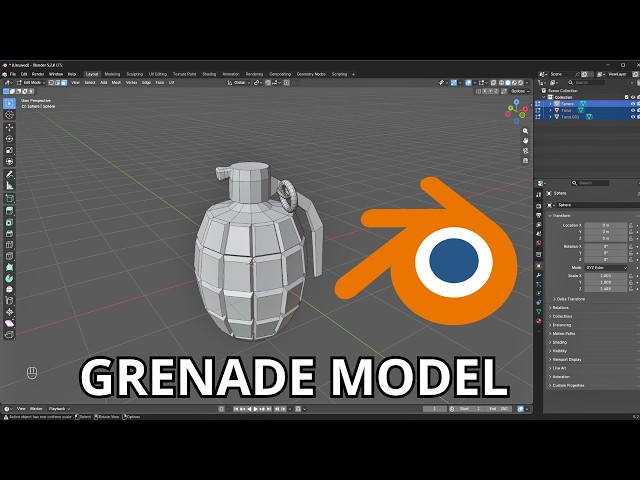Switch to rendered viewport shading

pos(520,82)
